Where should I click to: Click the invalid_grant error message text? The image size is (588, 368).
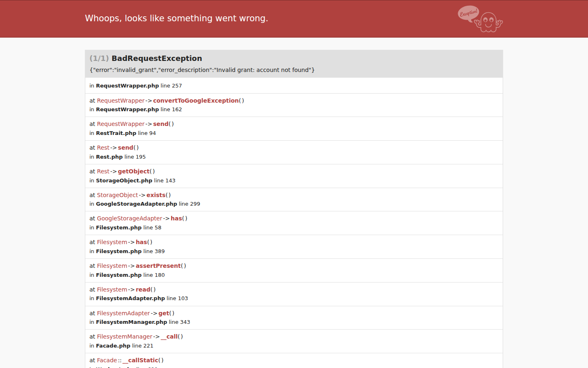[x=202, y=70]
